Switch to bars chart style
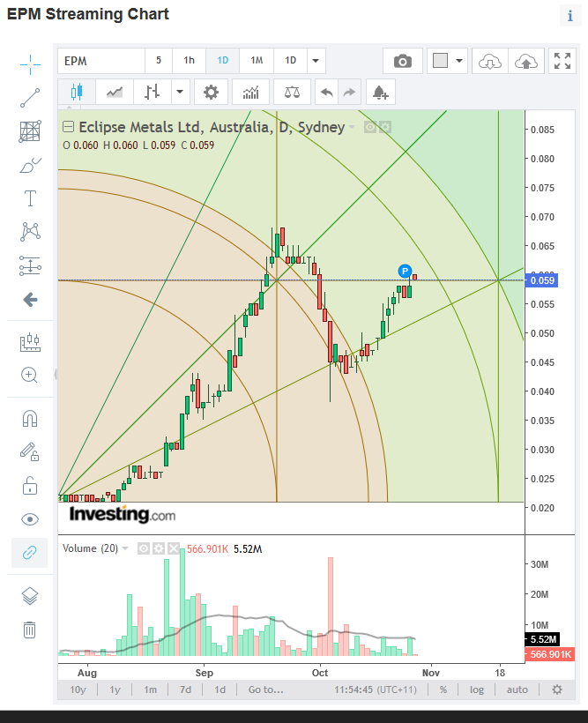The image size is (588, 723). coord(153,92)
